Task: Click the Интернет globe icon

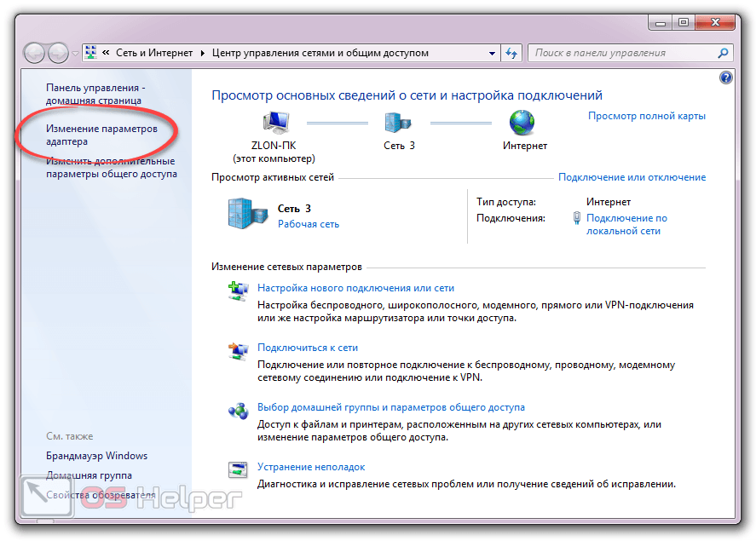Action: coord(522,123)
